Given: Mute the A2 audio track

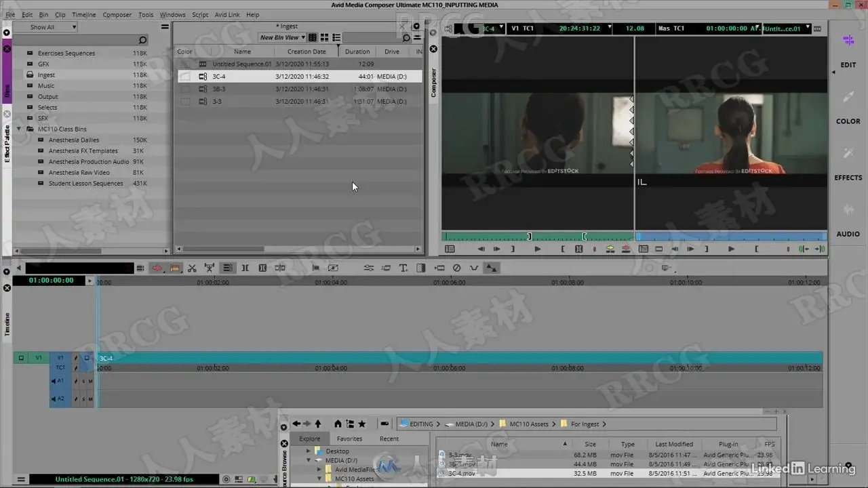Looking at the screenshot, I should [x=90, y=399].
